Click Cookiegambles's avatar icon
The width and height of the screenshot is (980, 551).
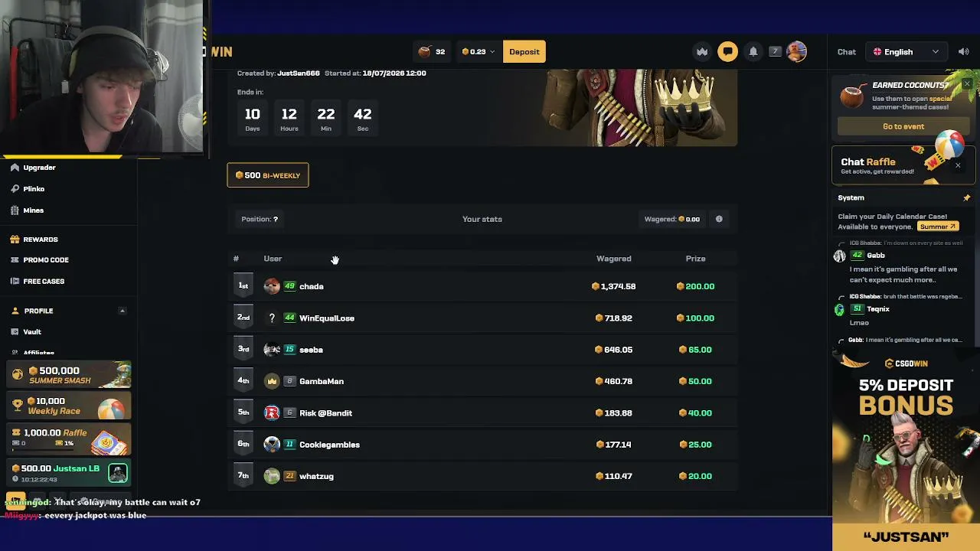tap(272, 445)
